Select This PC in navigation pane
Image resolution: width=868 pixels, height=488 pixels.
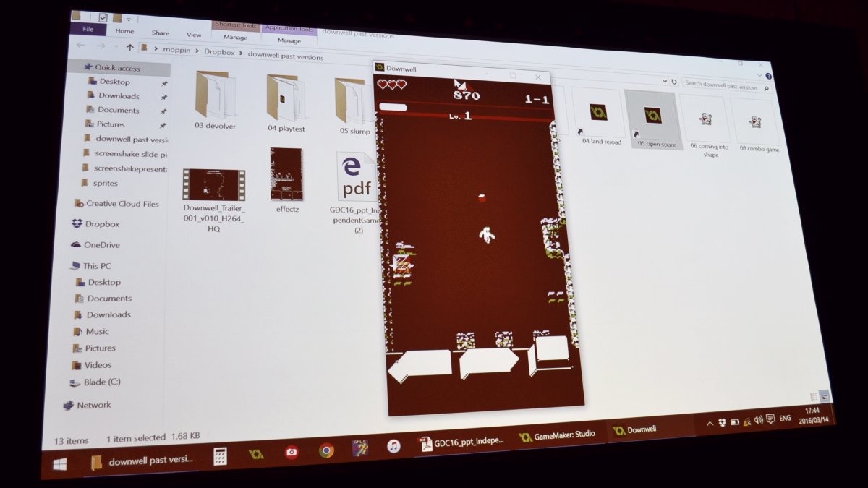tap(91, 265)
